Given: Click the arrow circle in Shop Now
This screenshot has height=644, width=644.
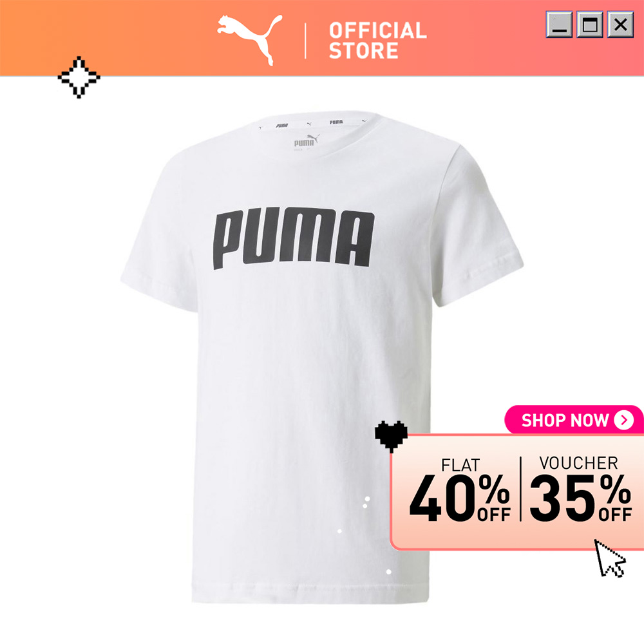Looking at the screenshot, I should (x=624, y=420).
